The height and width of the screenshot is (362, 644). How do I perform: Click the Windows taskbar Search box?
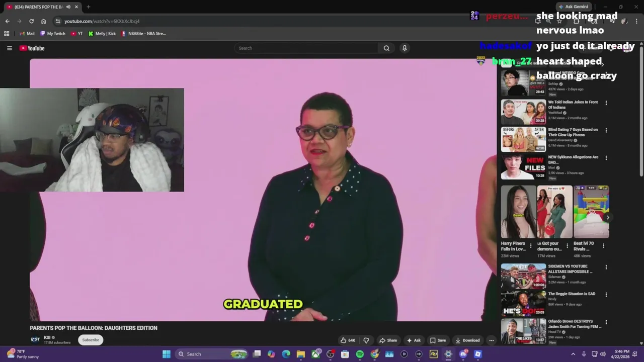(x=212, y=354)
